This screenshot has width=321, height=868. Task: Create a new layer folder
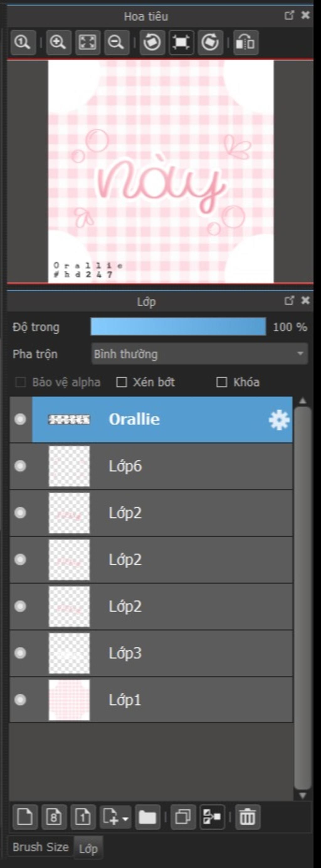click(x=147, y=817)
